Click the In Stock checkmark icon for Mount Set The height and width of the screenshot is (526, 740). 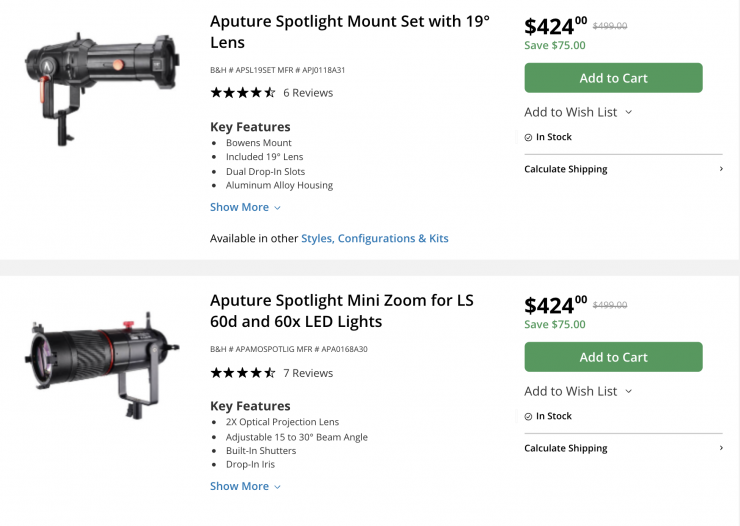tap(529, 137)
